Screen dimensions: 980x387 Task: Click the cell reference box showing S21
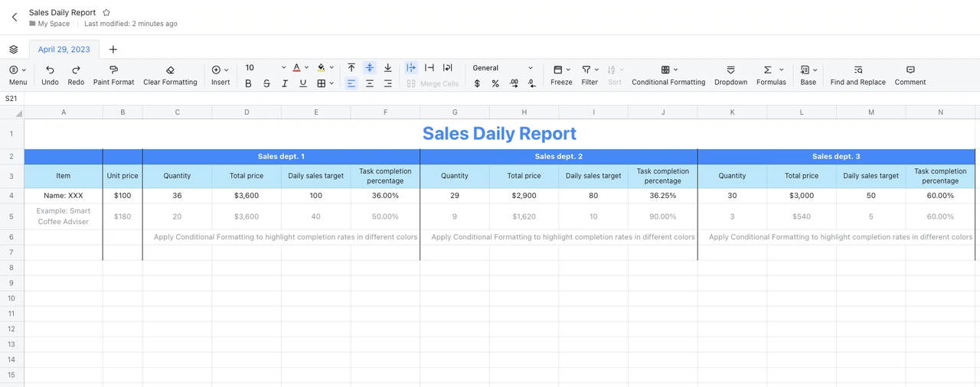tap(11, 99)
